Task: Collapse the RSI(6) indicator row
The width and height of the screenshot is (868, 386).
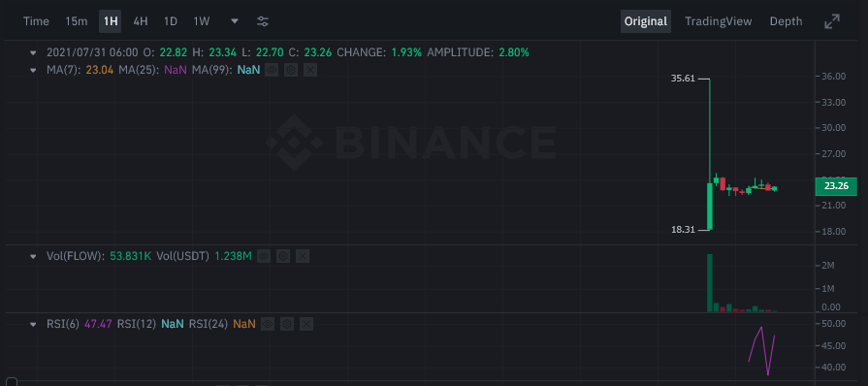Action: (33, 324)
